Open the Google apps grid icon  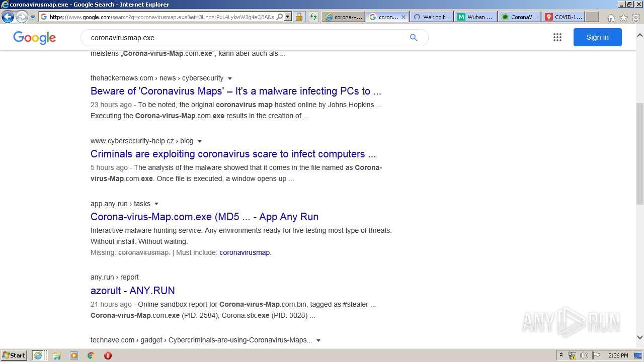(x=557, y=37)
